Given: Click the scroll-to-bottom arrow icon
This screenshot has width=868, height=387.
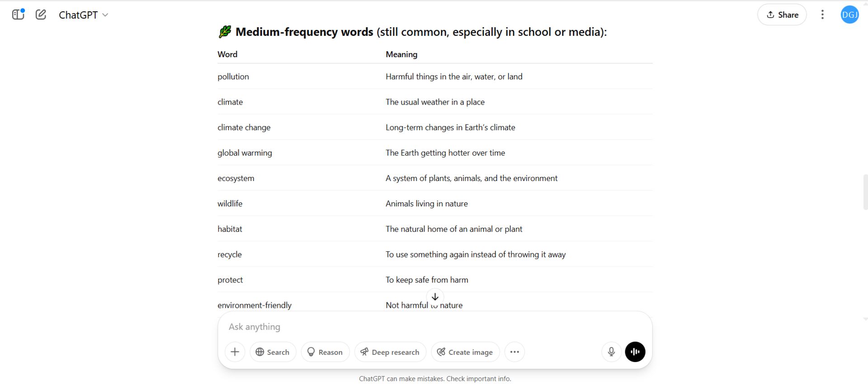Looking at the screenshot, I should tap(435, 297).
